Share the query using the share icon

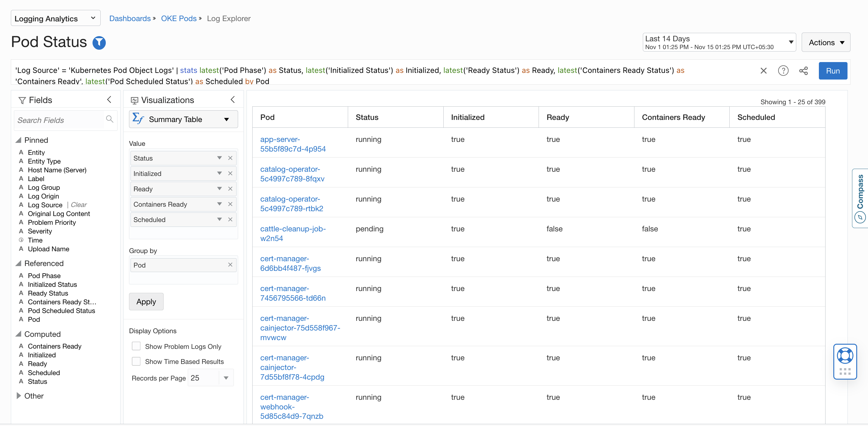[804, 71]
